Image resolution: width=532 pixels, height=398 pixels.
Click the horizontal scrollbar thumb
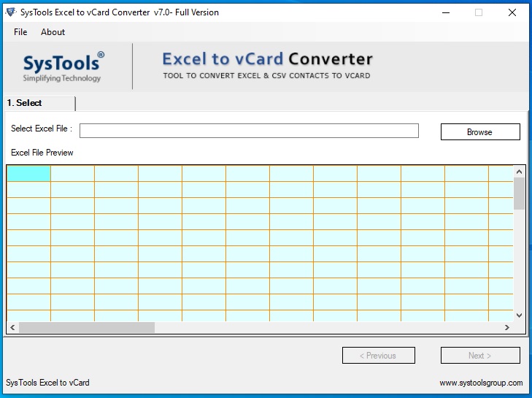(87, 327)
